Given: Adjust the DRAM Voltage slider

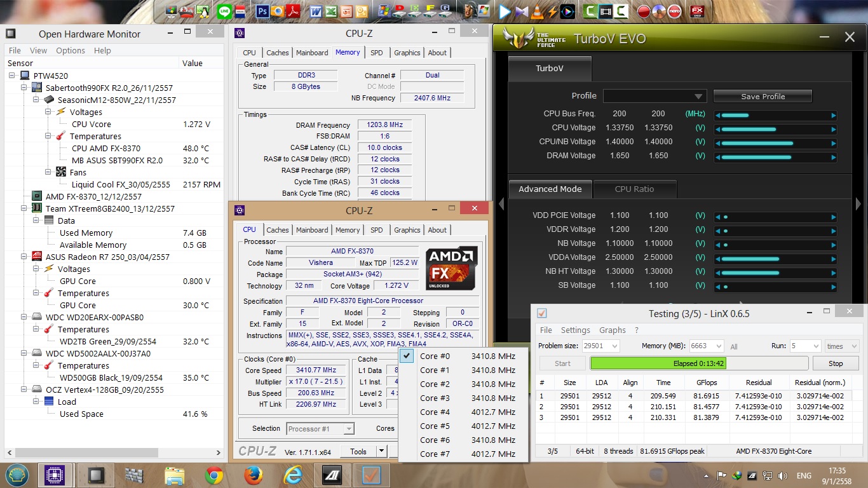Looking at the screenshot, I should [776, 157].
